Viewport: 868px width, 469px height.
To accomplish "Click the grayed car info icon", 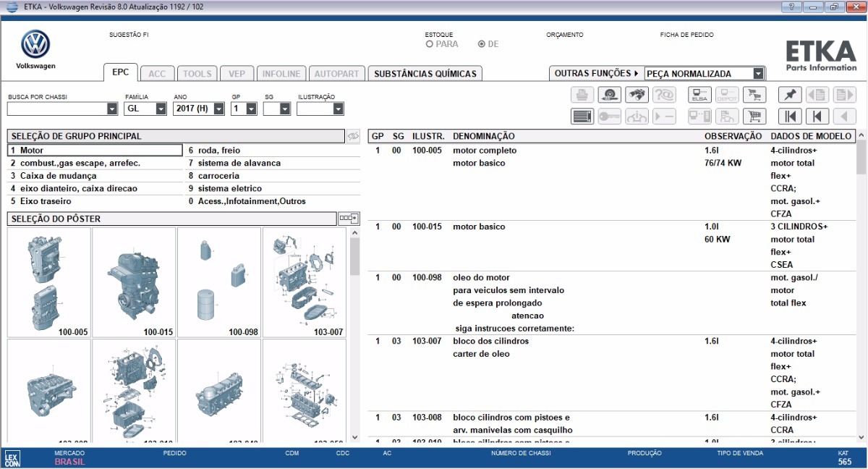I will 637,117.
